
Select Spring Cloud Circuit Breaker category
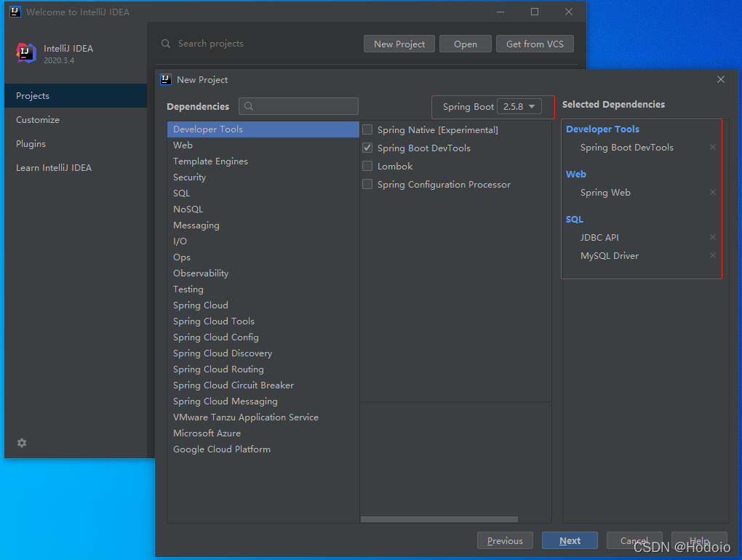click(x=263, y=385)
